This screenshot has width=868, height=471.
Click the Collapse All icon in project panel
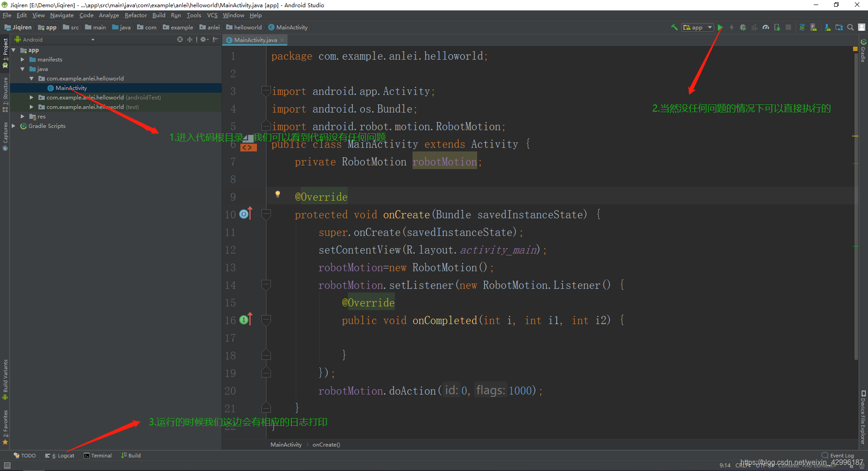pyautogui.click(x=190, y=40)
